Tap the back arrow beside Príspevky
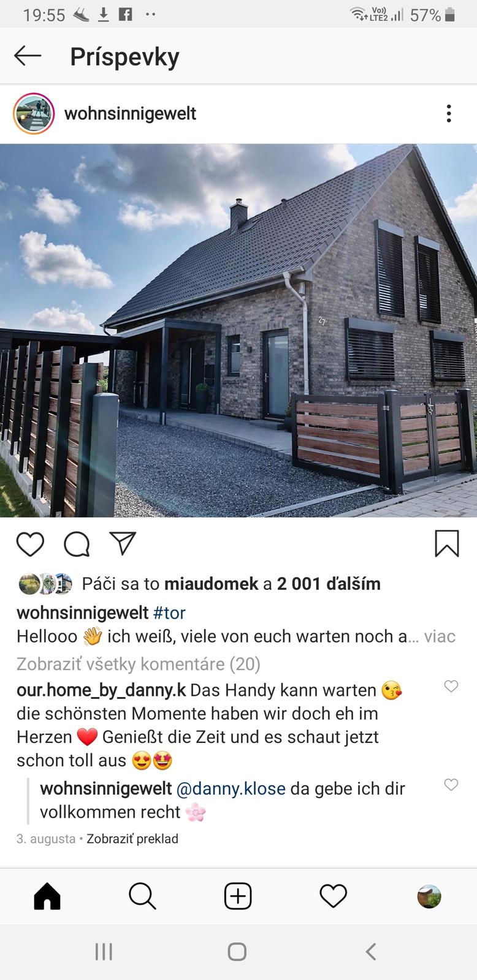 coord(28,56)
